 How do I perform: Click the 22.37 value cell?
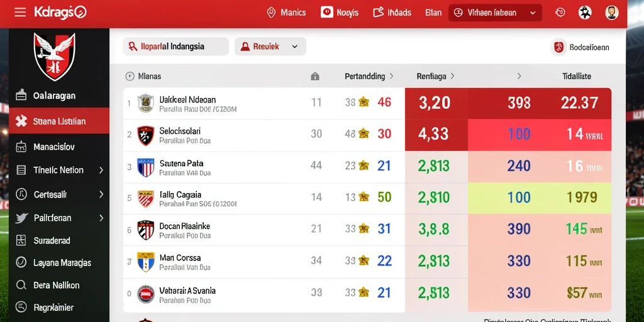pos(579,103)
